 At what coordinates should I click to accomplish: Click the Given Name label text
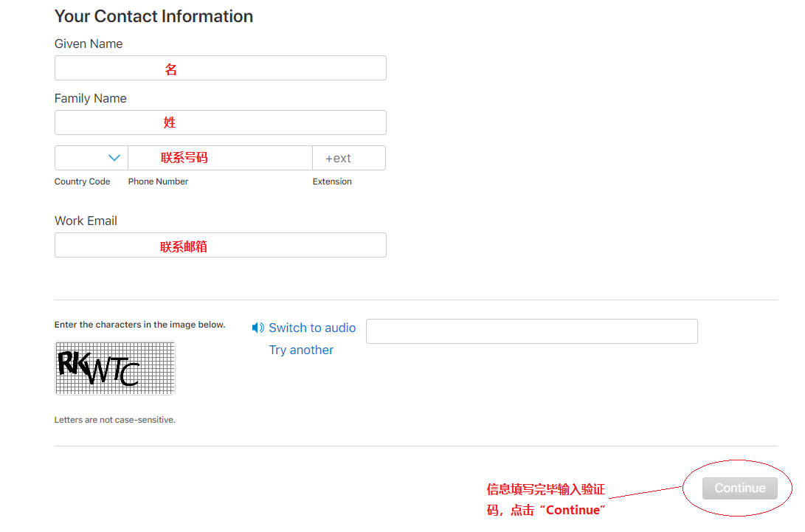(x=89, y=44)
